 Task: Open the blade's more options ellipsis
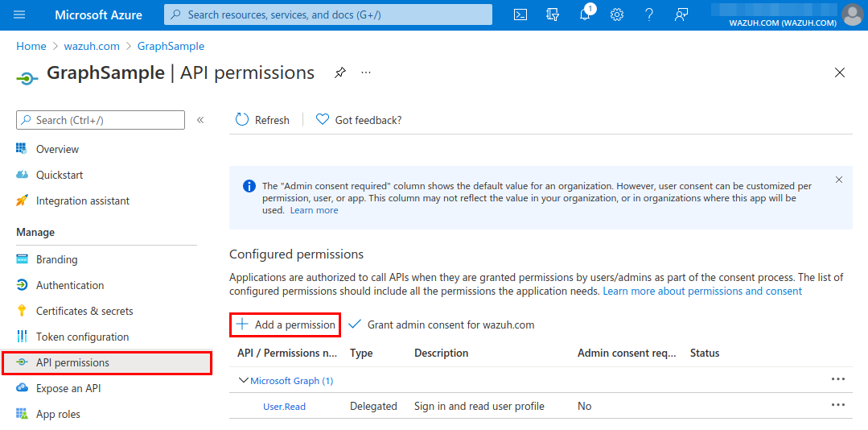[366, 72]
